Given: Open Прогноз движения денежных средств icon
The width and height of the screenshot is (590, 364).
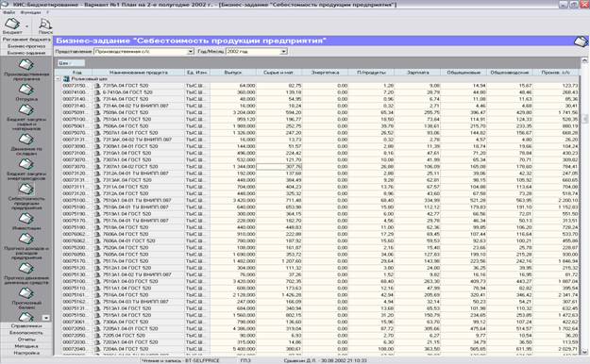Looking at the screenshot, I should pos(26,273).
